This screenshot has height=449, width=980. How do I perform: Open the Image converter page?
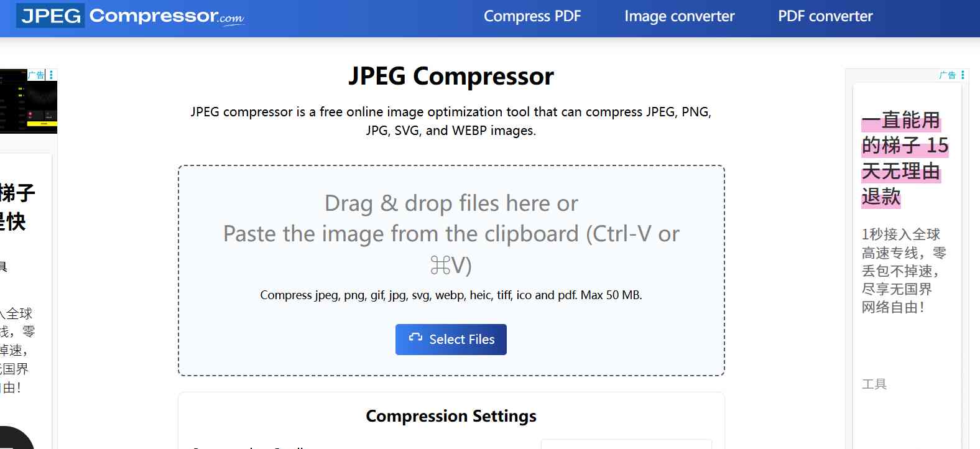coord(678,16)
